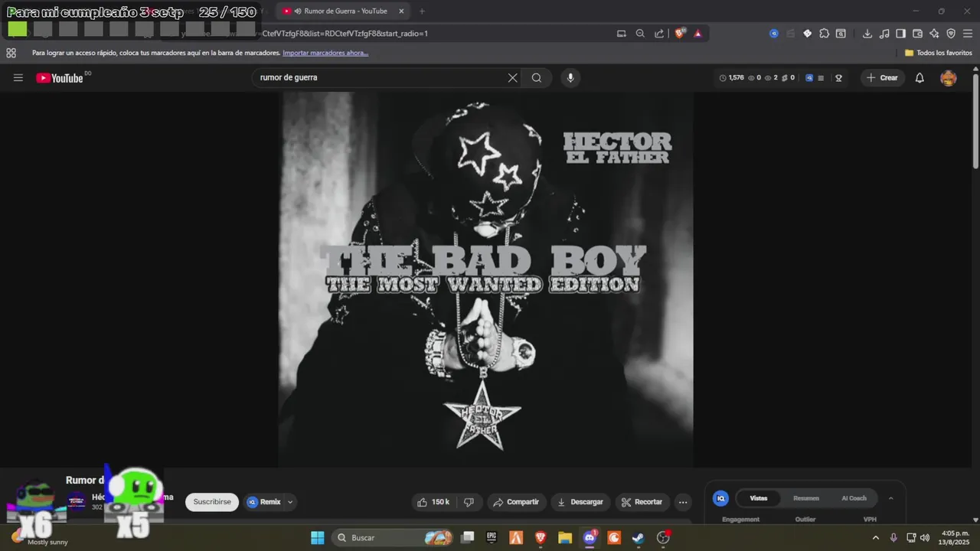Like the video with thumbs up 150 k
The width and height of the screenshot is (980, 551).
[433, 502]
